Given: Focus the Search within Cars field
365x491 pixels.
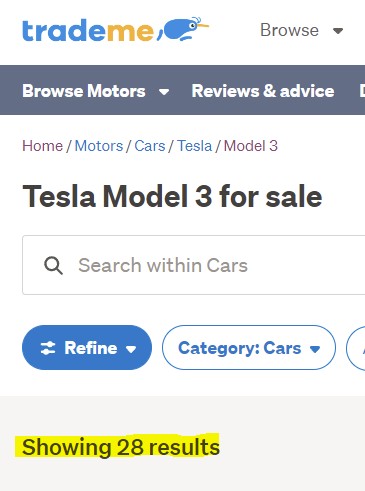Looking at the screenshot, I should pyautogui.click(x=194, y=265).
